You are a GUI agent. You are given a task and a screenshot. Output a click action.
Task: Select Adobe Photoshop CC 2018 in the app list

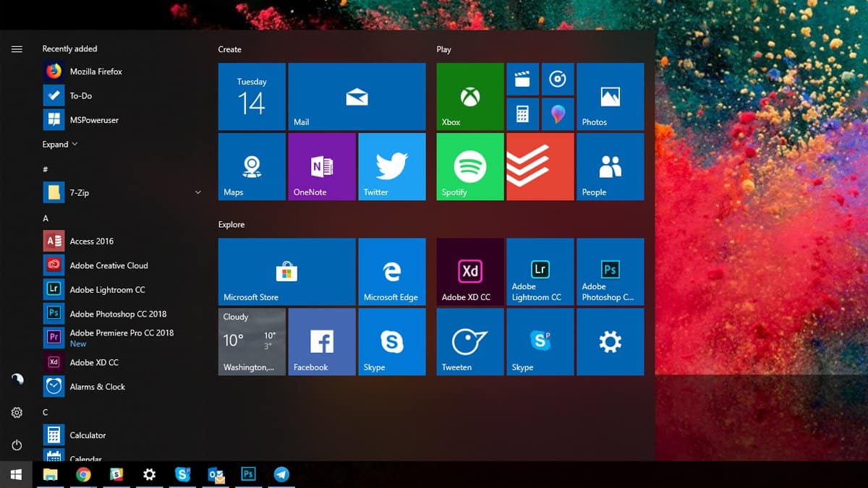click(117, 314)
